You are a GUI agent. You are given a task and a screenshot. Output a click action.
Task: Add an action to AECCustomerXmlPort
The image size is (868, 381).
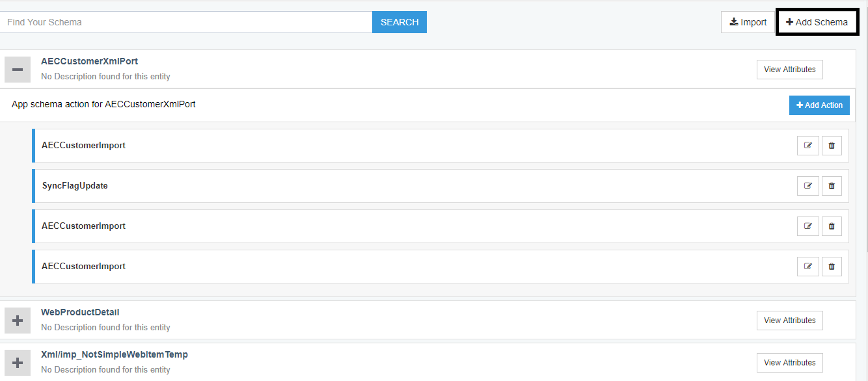click(x=819, y=105)
